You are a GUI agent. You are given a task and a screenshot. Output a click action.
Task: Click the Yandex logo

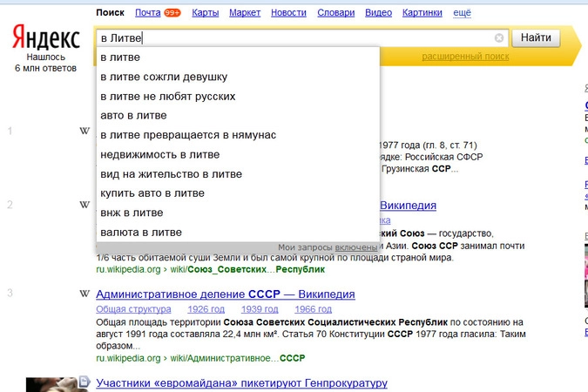[x=45, y=38]
